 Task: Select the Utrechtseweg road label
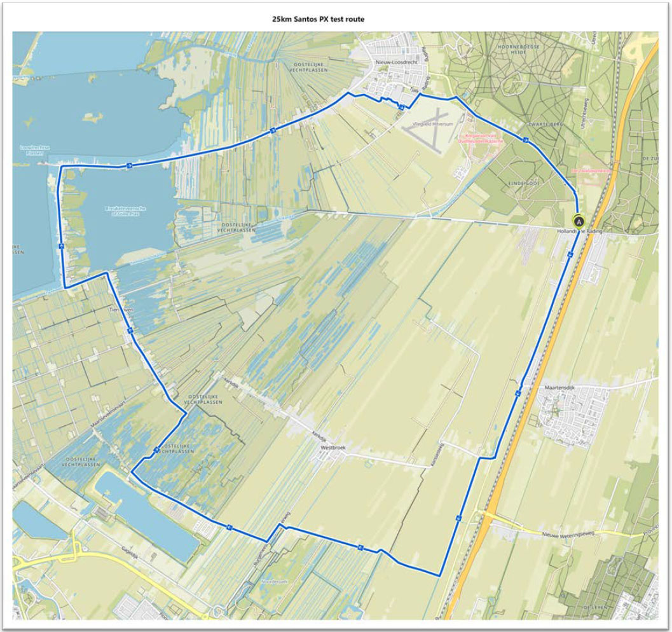pyautogui.click(x=586, y=113)
